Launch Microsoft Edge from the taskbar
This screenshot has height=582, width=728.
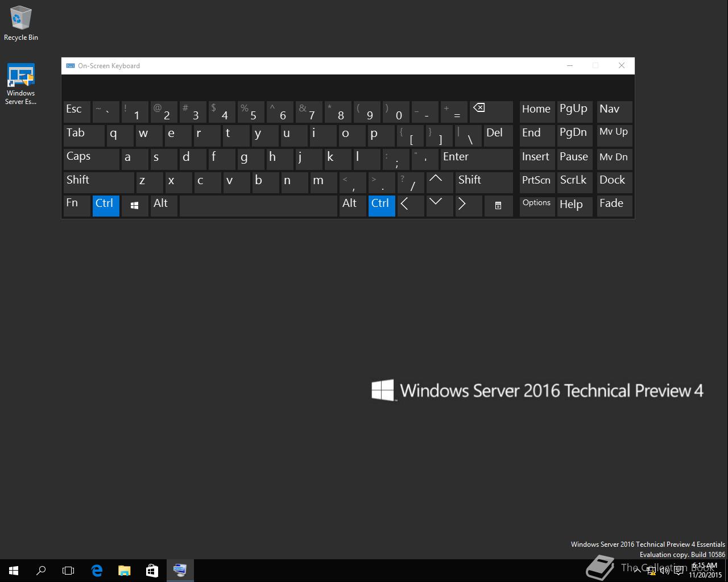97,570
